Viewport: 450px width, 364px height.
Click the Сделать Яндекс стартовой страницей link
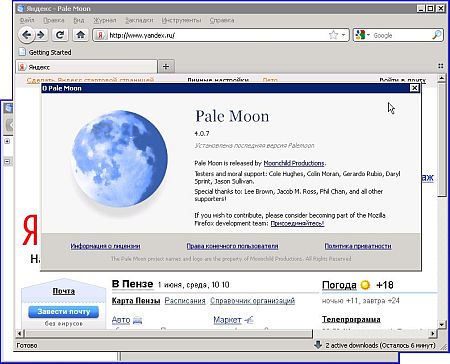pyautogui.click(x=90, y=80)
